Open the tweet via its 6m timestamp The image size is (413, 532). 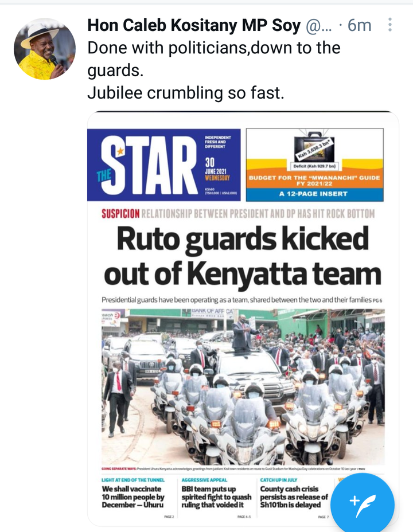[360, 25]
